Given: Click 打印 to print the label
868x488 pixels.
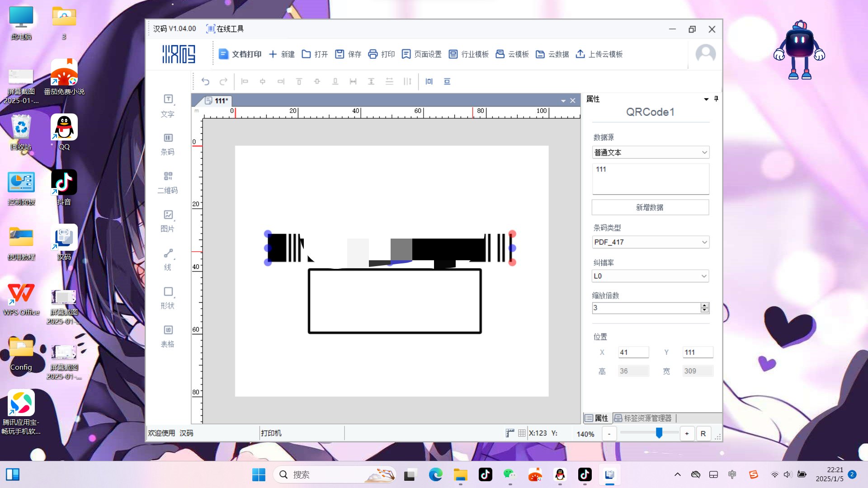Looking at the screenshot, I should click(382, 54).
